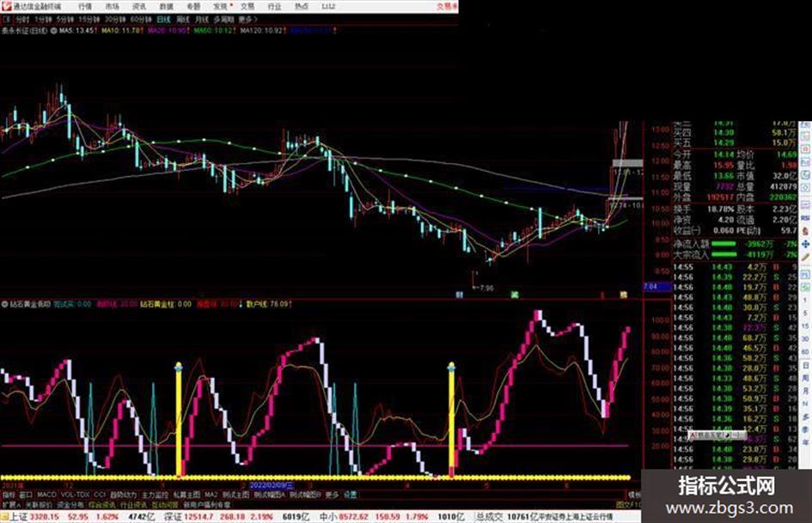Select the 主力监控 indicator tab
Image resolution: width=812 pixels, height=523 pixels.
[155, 495]
